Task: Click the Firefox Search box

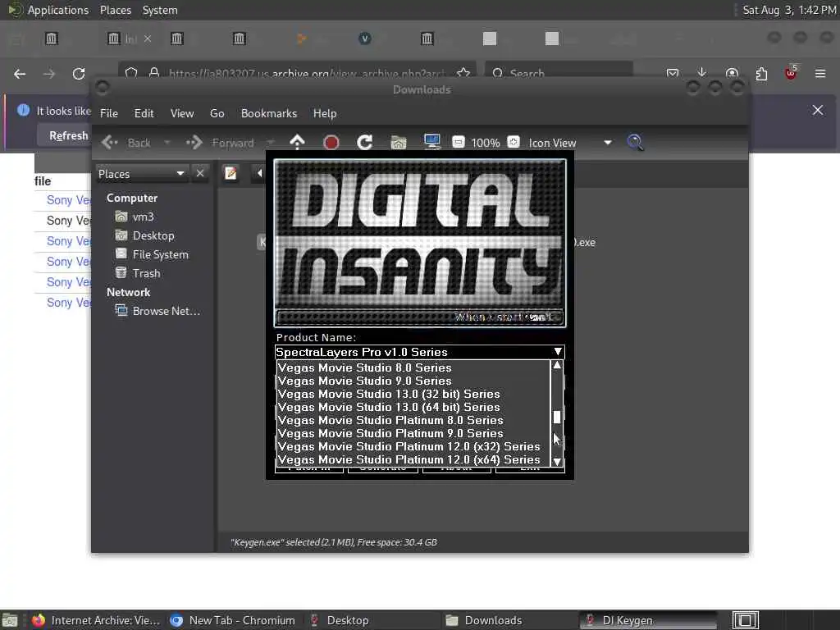Action: (559, 73)
